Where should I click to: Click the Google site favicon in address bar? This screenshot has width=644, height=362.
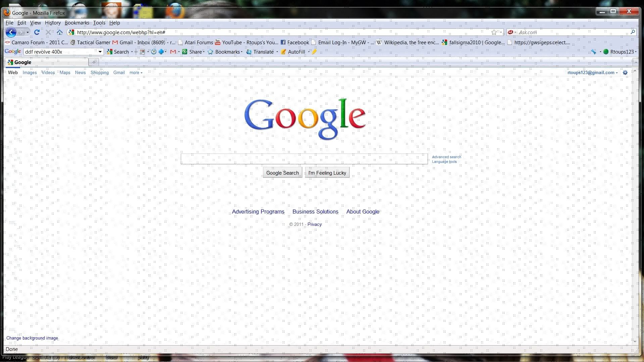click(71, 32)
